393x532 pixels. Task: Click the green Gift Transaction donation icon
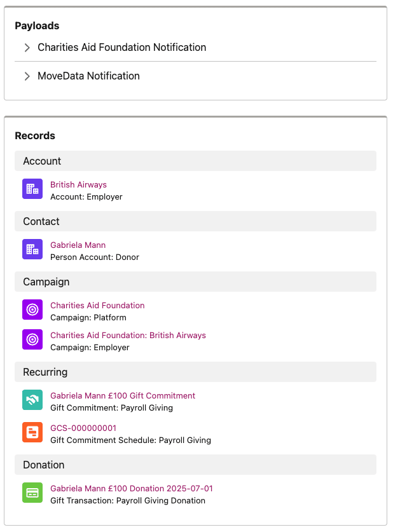click(32, 493)
